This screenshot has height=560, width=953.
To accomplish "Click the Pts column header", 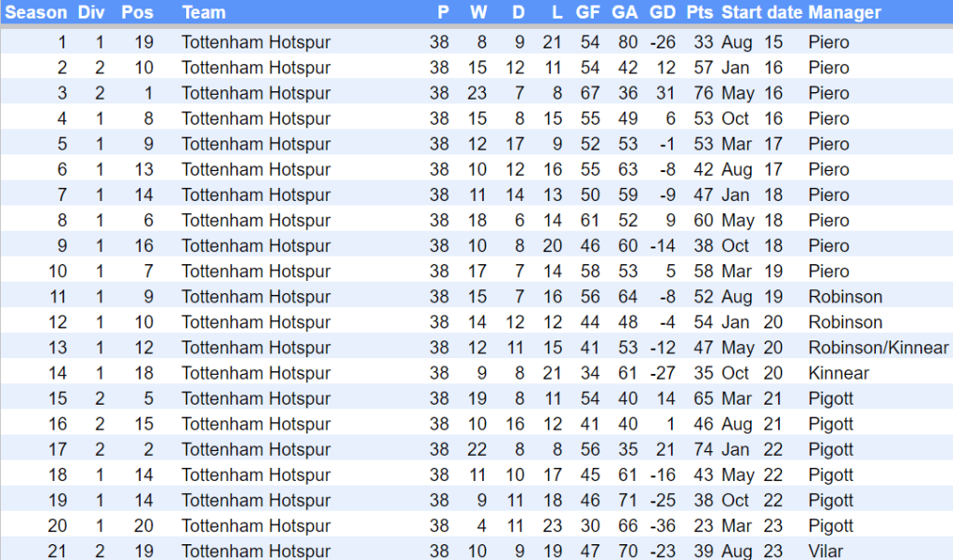I will click(x=700, y=13).
